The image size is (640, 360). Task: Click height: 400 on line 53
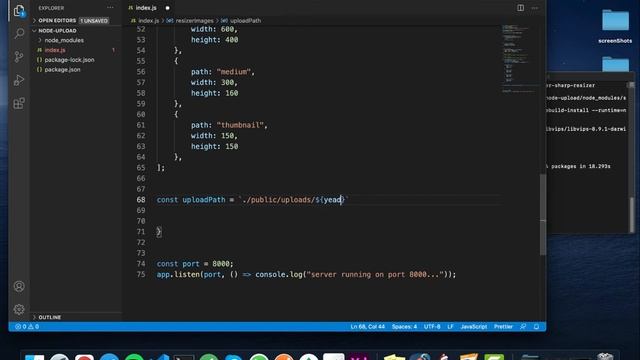point(215,40)
